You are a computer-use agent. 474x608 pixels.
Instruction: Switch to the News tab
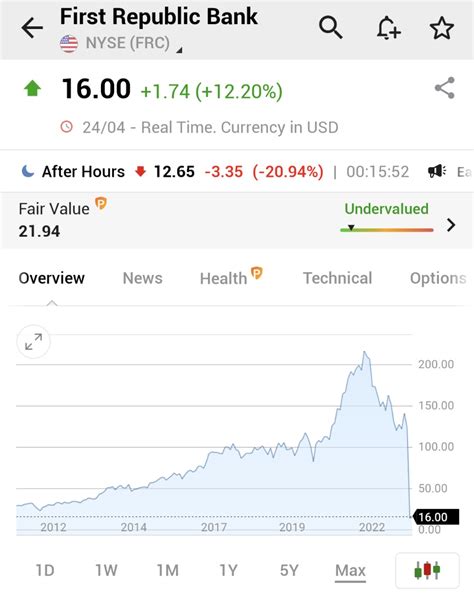click(x=142, y=278)
